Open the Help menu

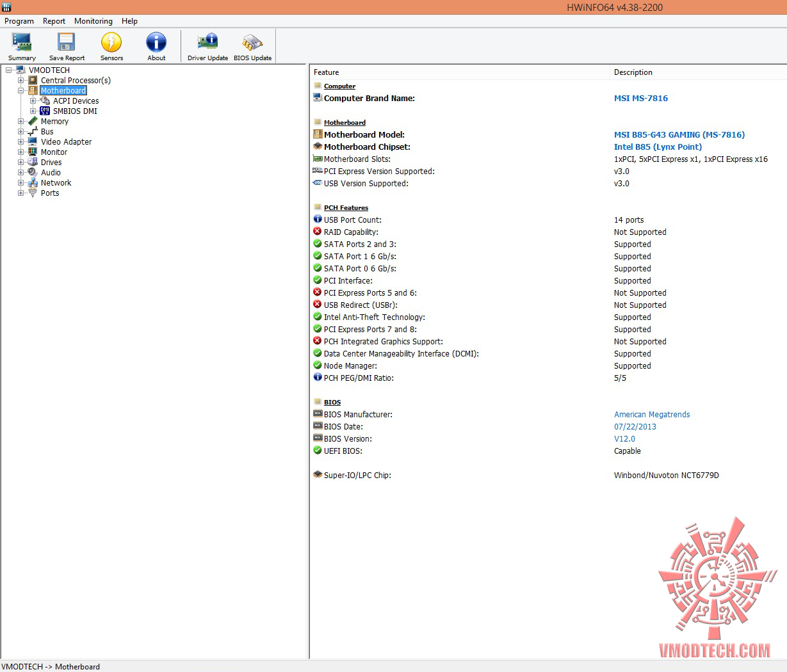[x=129, y=21]
